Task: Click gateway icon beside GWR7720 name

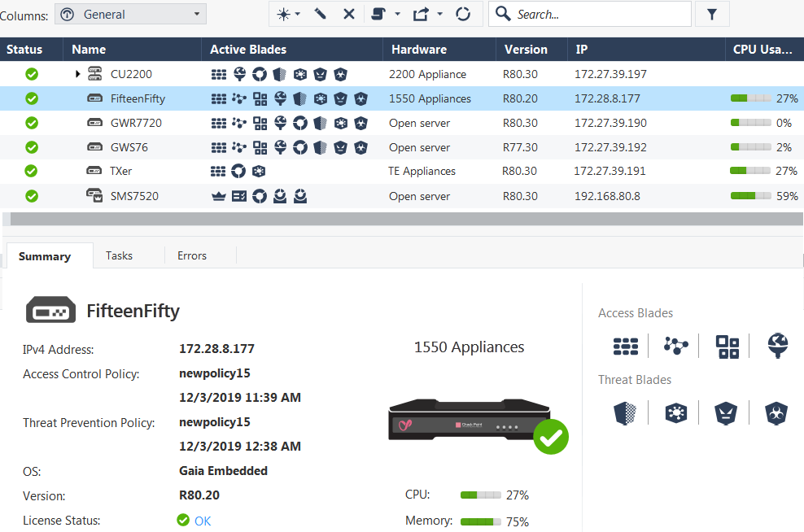Action: [95, 123]
